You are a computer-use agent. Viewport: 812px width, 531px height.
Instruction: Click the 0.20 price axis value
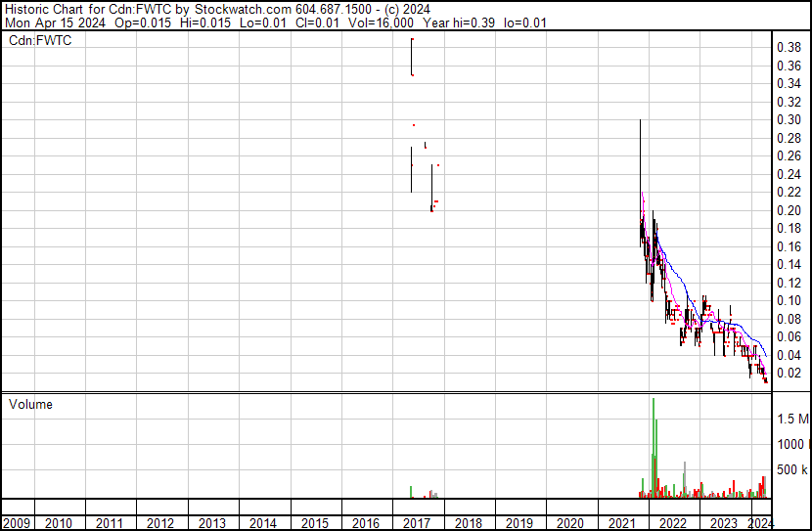point(789,210)
